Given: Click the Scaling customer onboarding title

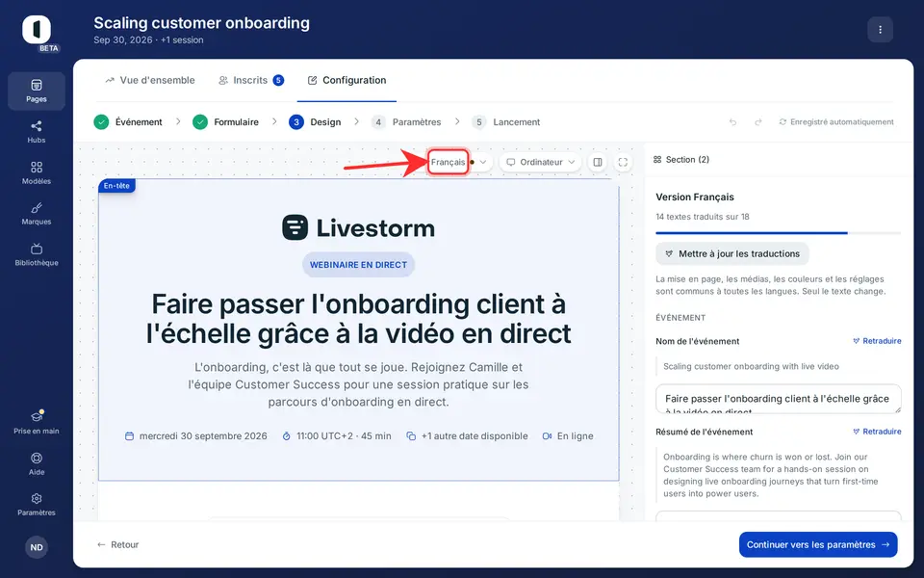Looking at the screenshot, I should (201, 23).
